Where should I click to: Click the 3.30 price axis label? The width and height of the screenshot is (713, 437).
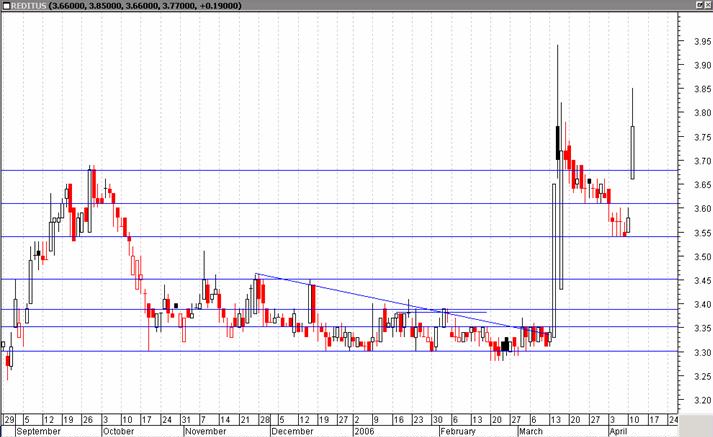(x=702, y=353)
